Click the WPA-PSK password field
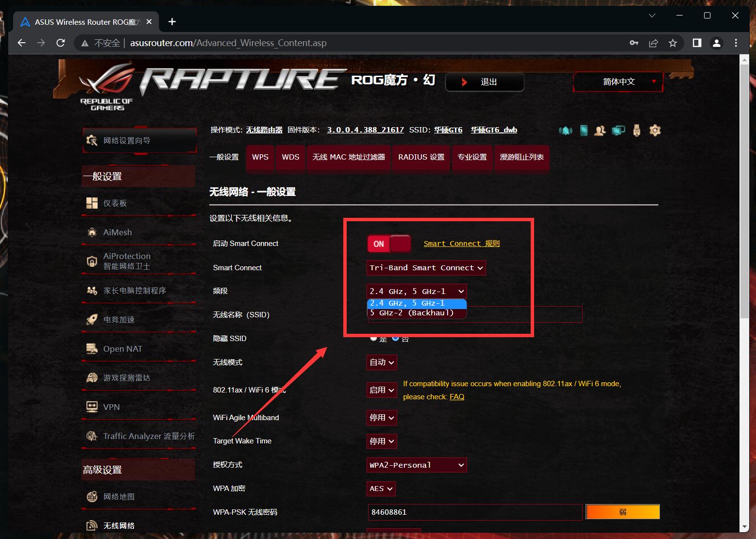Image resolution: width=756 pixels, height=539 pixels. (x=475, y=512)
